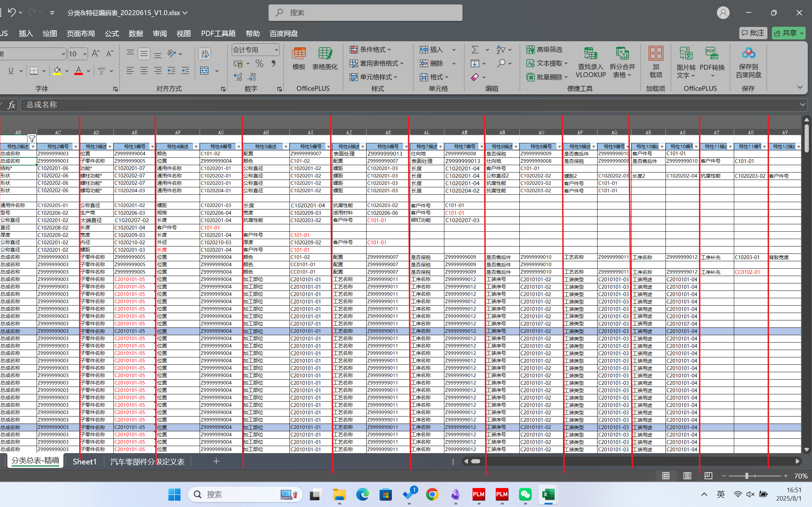Open the 插入 ribbon tab

tap(26, 33)
